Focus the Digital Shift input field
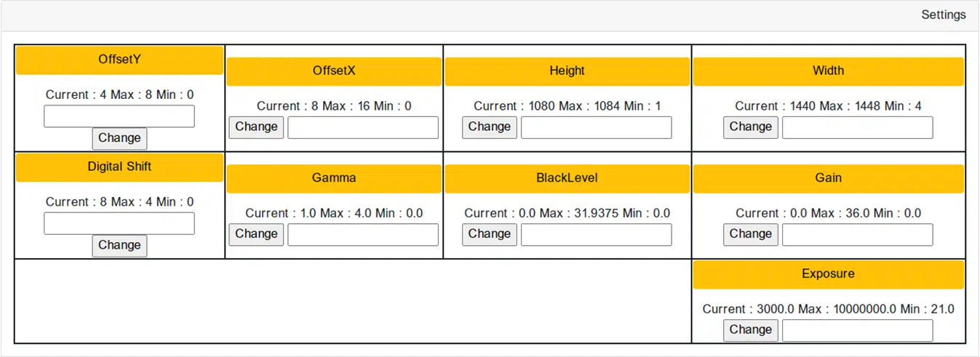This screenshot has height=357, width=980. [x=119, y=223]
